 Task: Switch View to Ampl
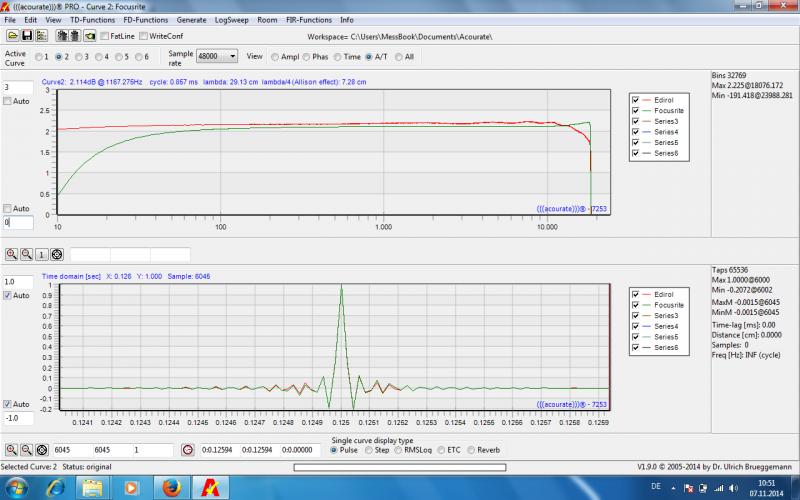[x=275, y=57]
